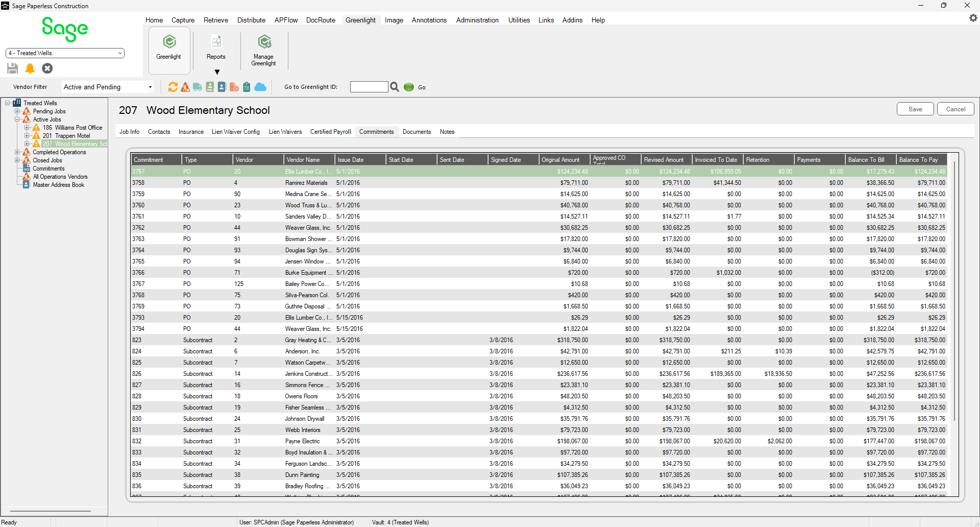This screenshot has height=527, width=980.
Task: Expand the 201 Trappen Motel node
Action: pos(27,136)
